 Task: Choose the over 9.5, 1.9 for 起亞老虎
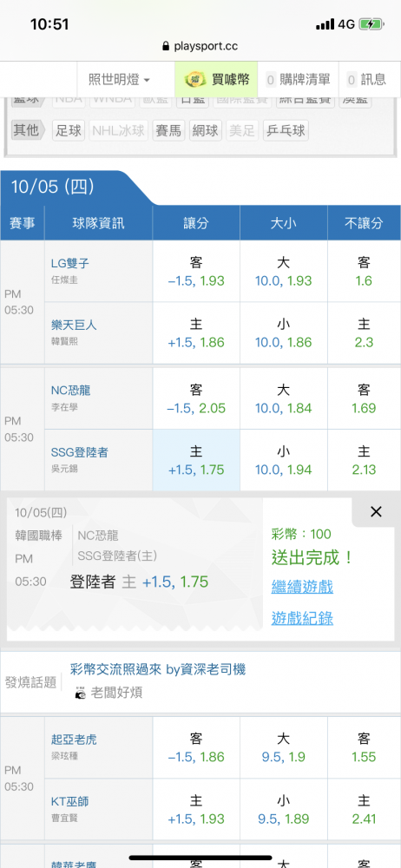point(284,748)
